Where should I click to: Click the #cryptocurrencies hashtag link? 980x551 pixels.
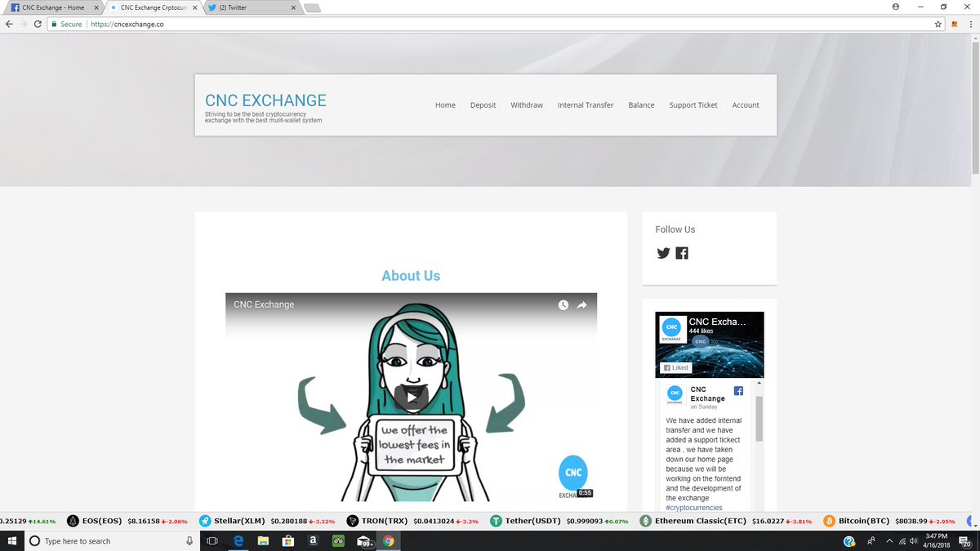point(694,508)
